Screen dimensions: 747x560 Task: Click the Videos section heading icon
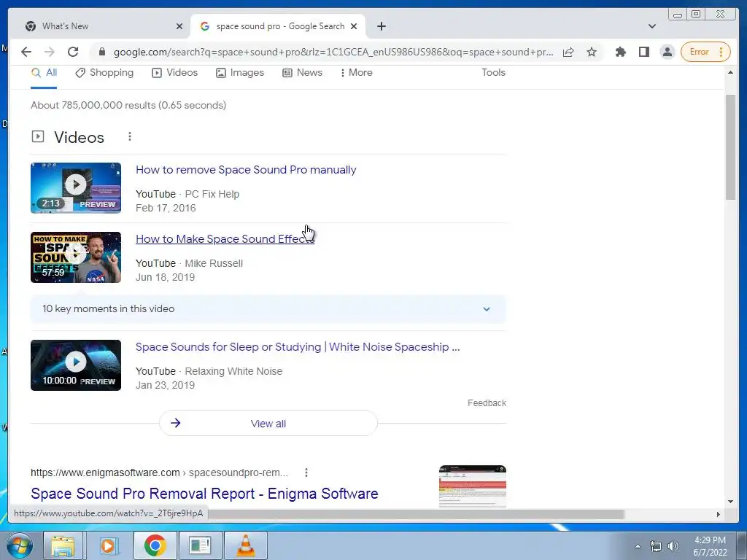pos(38,136)
